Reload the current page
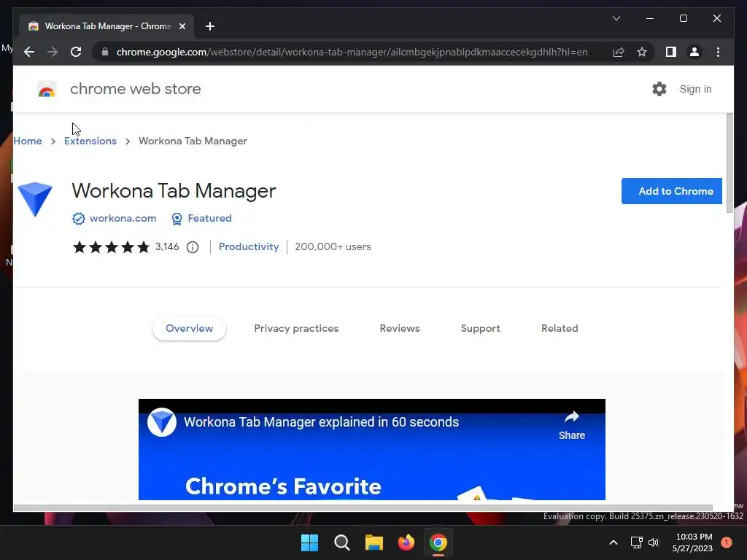747x560 pixels. tap(76, 52)
